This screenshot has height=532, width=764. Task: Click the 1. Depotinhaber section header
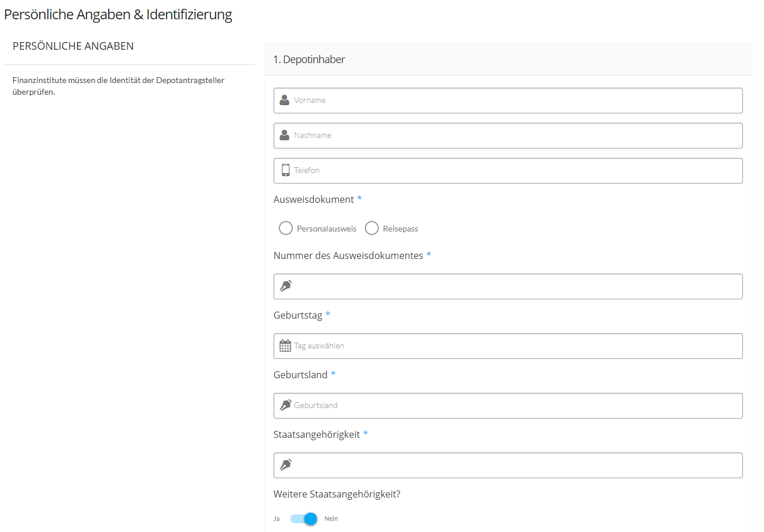[x=309, y=59]
